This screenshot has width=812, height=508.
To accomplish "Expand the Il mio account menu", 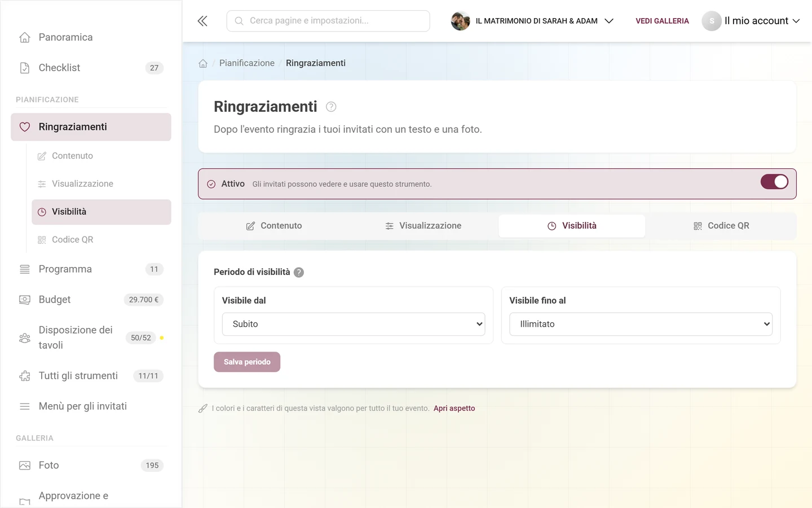I will click(x=751, y=21).
